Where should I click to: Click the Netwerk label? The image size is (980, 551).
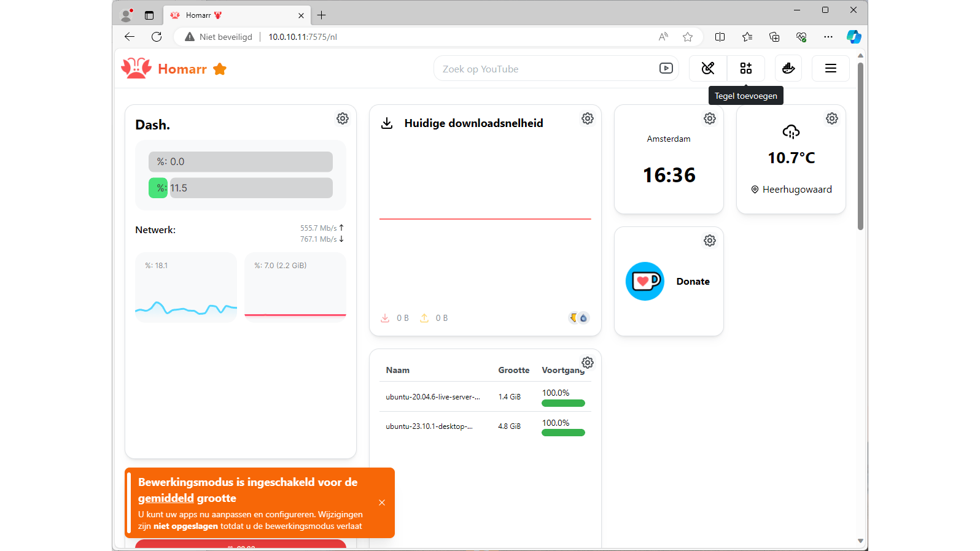point(155,230)
